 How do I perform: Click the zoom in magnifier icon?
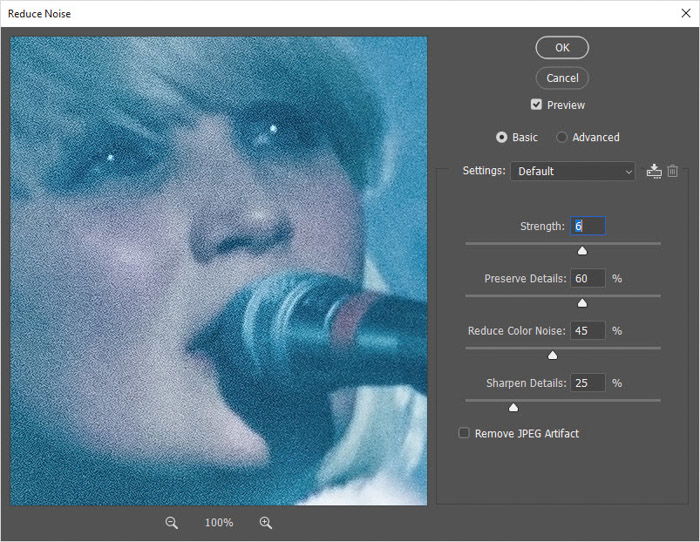point(266,523)
